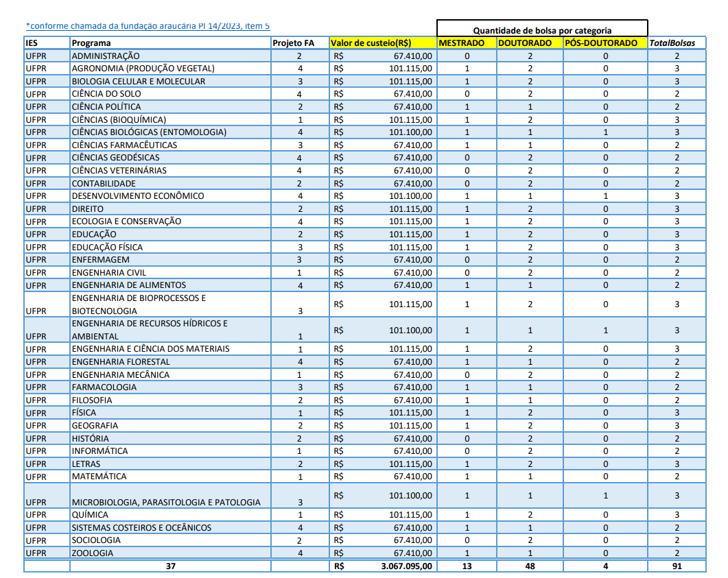Click the ENGENHARIA MECÂNICA cell
Viewport: 728px width, 578px height.
(170, 374)
